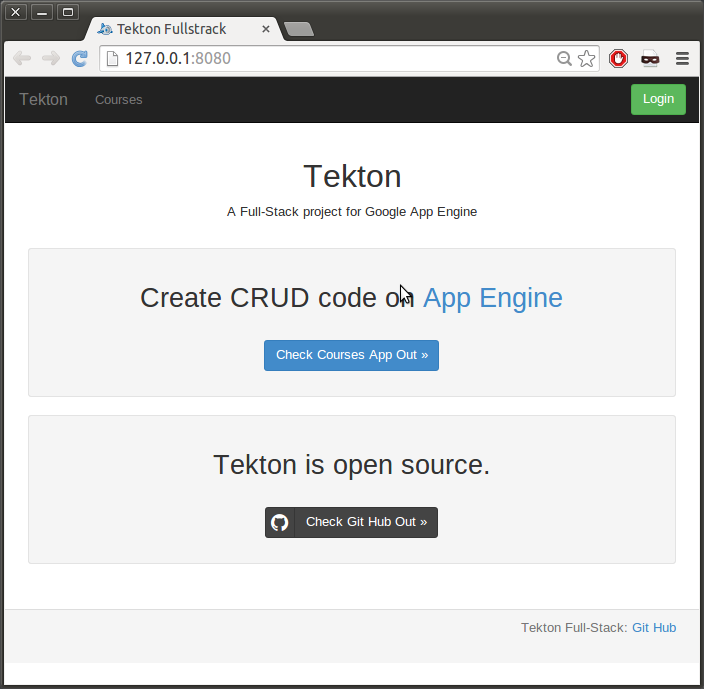Click the zoom magnifier icon in the address bar
704x689 pixels.
tap(564, 58)
